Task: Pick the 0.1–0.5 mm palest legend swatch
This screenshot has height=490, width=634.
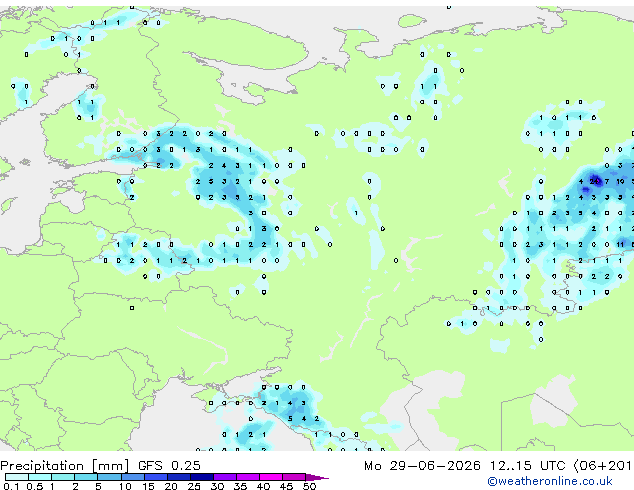Action: [x=17, y=477]
